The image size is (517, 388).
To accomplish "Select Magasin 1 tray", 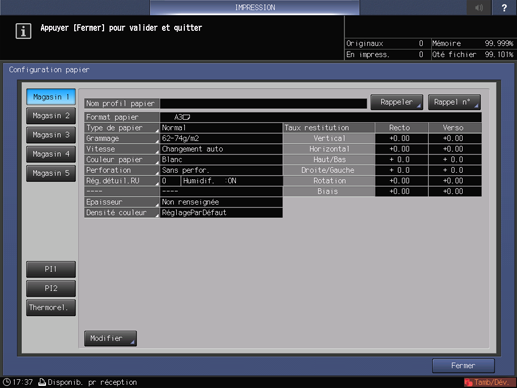I will (x=51, y=97).
